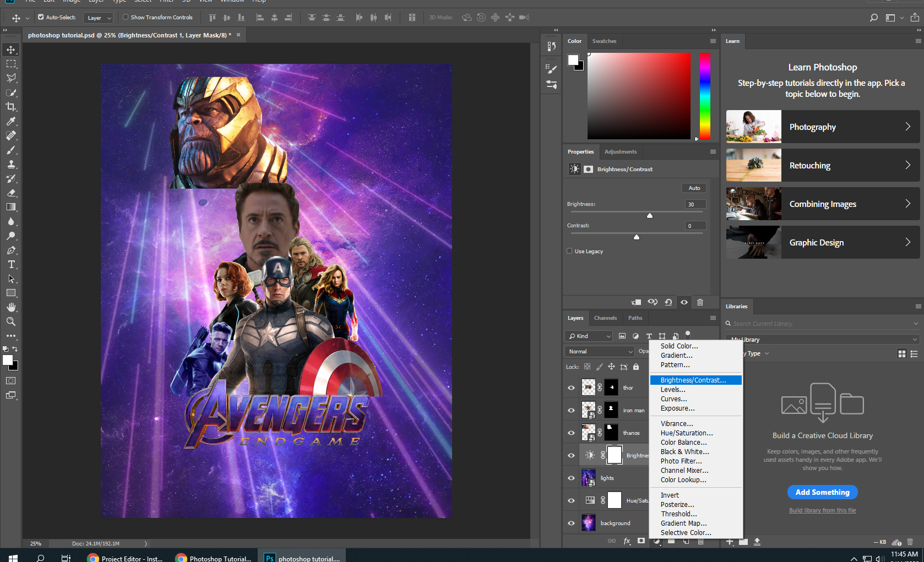Hide the thanos layer
This screenshot has height=562, width=924.
click(x=571, y=433)
